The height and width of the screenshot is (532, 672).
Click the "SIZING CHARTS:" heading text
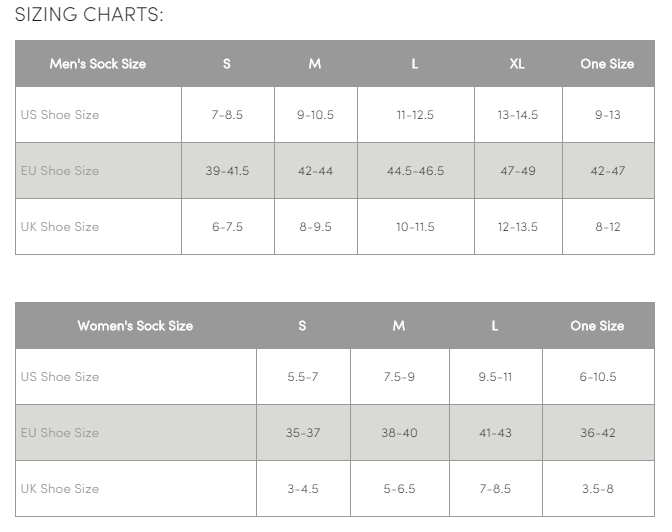89,15
